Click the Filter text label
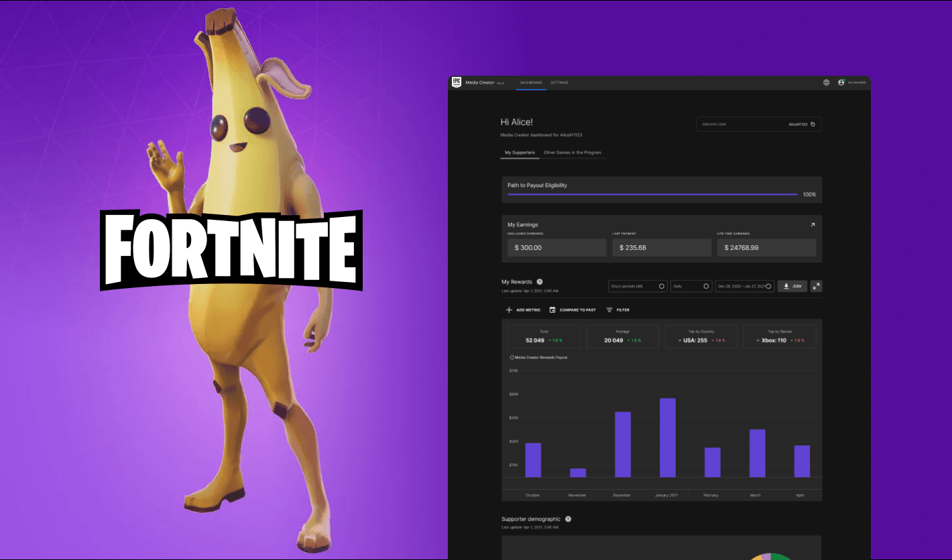Viewport: 952px width, 560px height. [x=623, y=310]
